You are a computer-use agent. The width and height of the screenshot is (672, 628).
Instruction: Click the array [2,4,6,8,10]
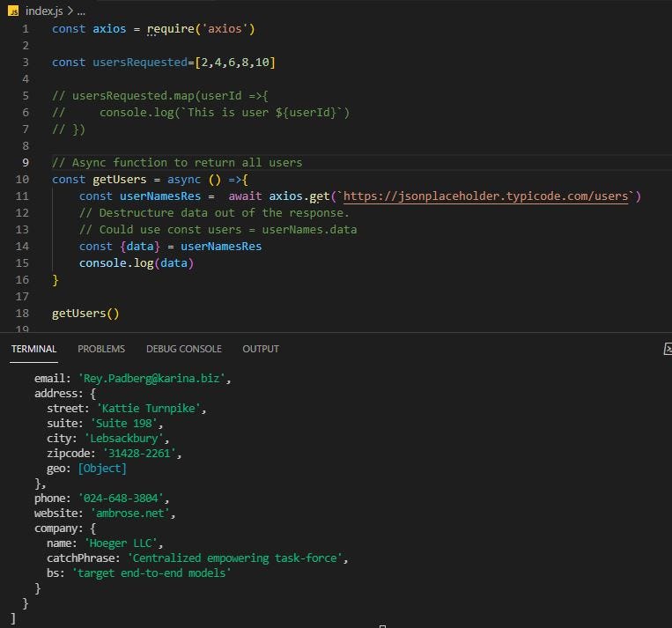tap(235, 63)
